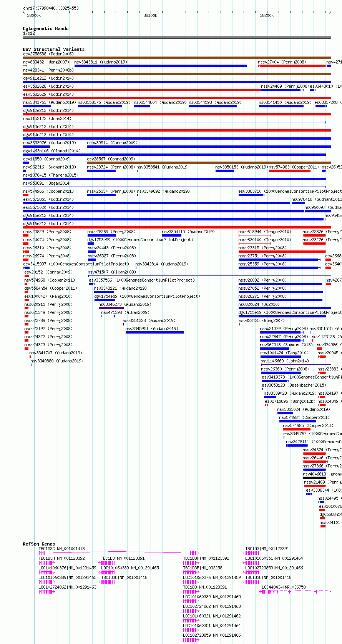Click nssv24469 (Perry2008) label
The height and width of the screenshot is (644, 342).
[x=285, y=86]
